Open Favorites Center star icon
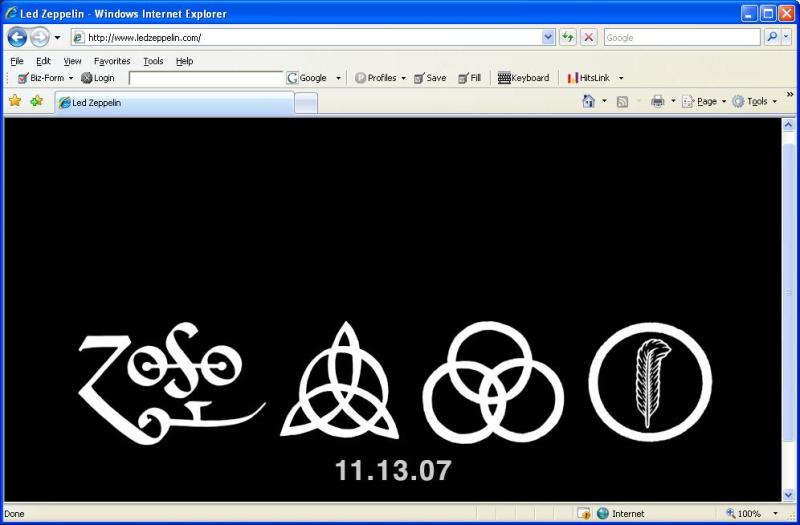Screen dimensions: 800x525 15,101
